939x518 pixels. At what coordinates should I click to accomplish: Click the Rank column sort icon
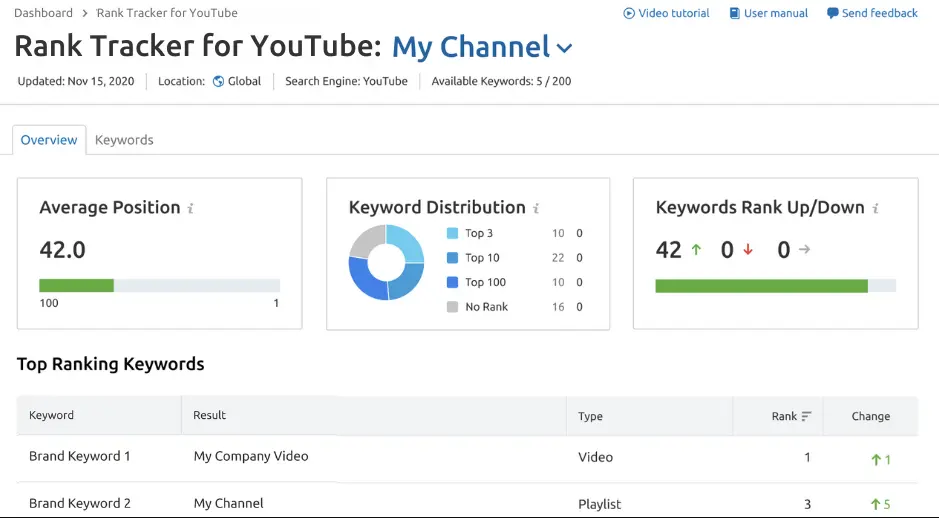point(806,417)
